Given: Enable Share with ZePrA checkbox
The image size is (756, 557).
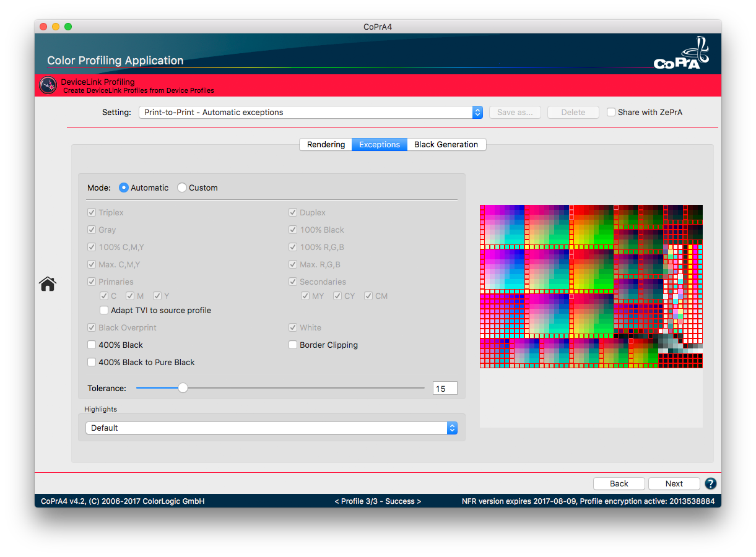Looking at the screenshot, I should [x=611, y=112].
